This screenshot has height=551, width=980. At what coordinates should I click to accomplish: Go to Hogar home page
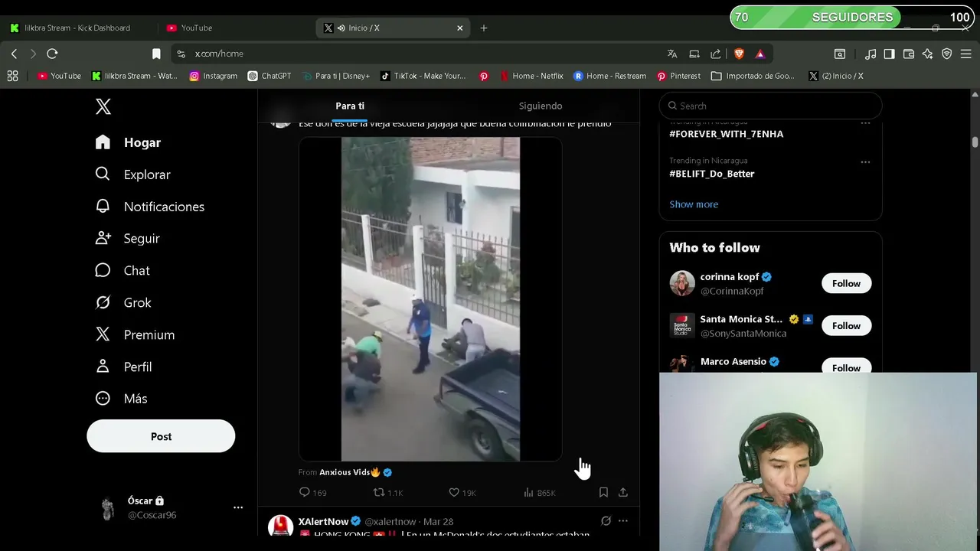coord(128,142)
